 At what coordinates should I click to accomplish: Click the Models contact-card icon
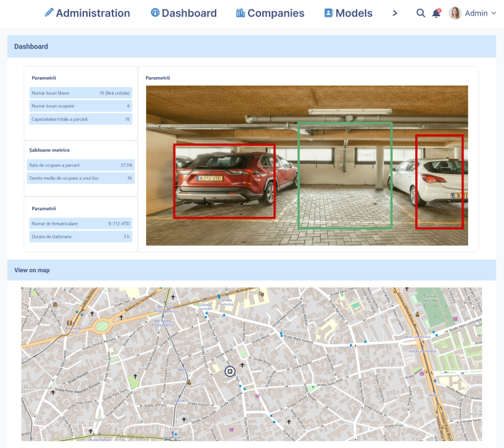(x=329, y=13)
